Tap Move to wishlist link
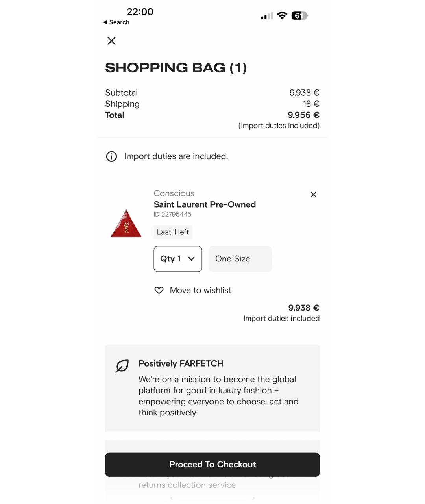This screenshot has width=425, height=504. click(x=200, y=290)
